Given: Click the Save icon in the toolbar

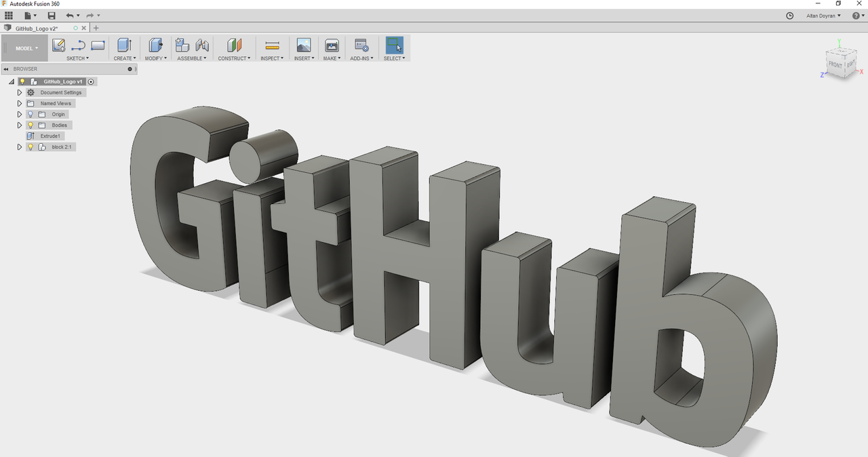Looking at the screenshot, I should 51,15.
